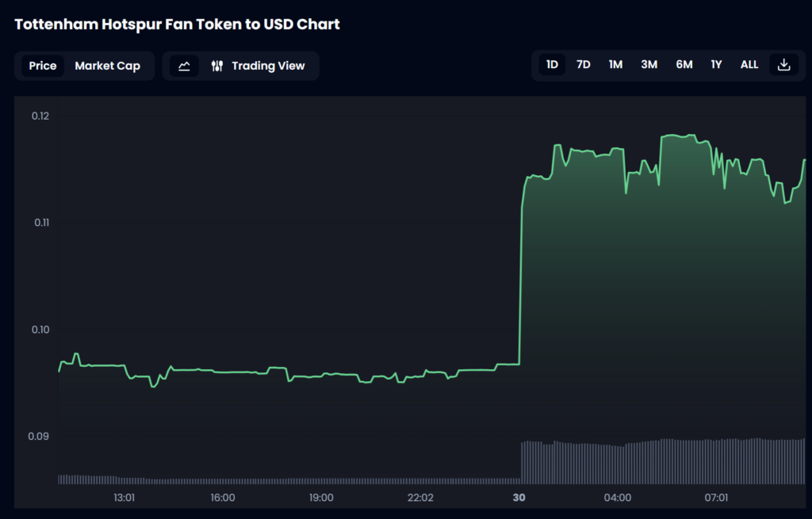The height and width of the screenshot is (519, 812).
Task: Select the line chart view icon
Action: click(184, 66)
